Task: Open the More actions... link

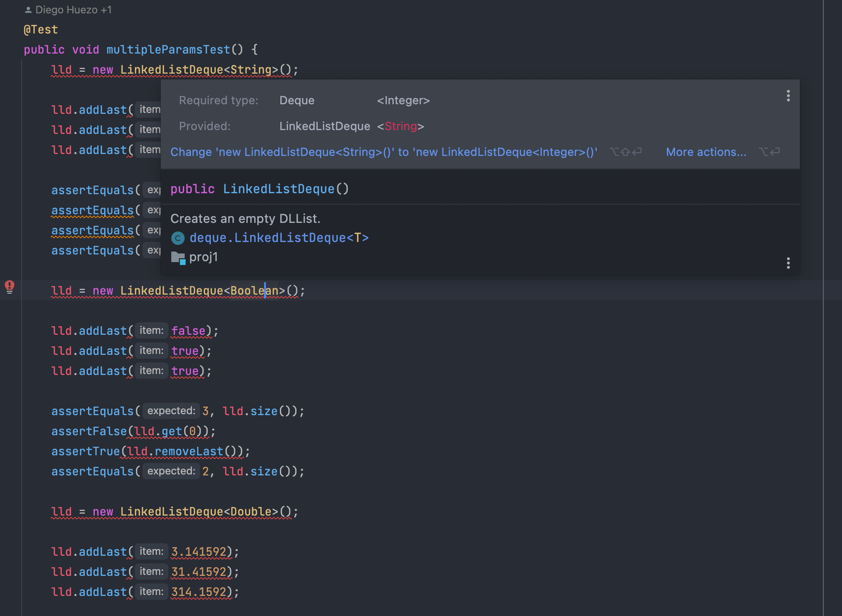Action: coord(706,152)
